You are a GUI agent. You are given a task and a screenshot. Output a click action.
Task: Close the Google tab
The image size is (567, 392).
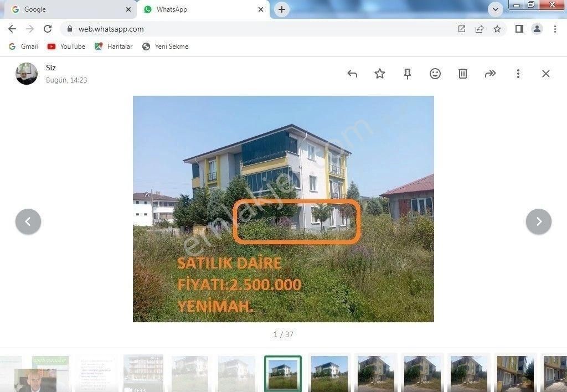[128, 9]
